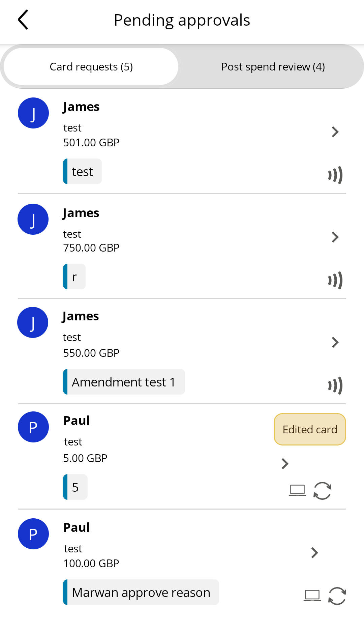Viewport: 364px width, 634px height.
Task: Tap the laptop icon on the 5.00 GBP request
Action: (298, 490)
